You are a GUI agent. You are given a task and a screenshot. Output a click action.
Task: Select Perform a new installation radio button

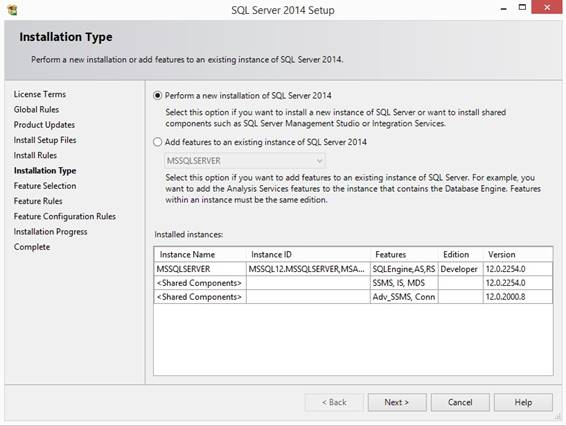[x=157, y=96]
